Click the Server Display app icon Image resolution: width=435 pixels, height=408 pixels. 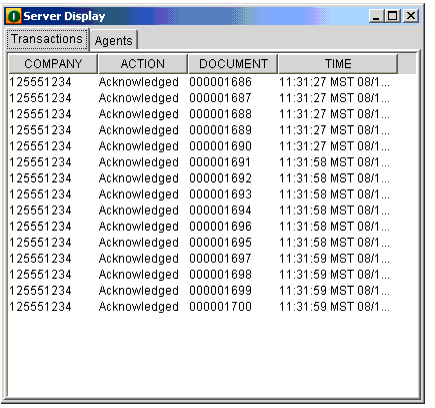coord(14,16)
